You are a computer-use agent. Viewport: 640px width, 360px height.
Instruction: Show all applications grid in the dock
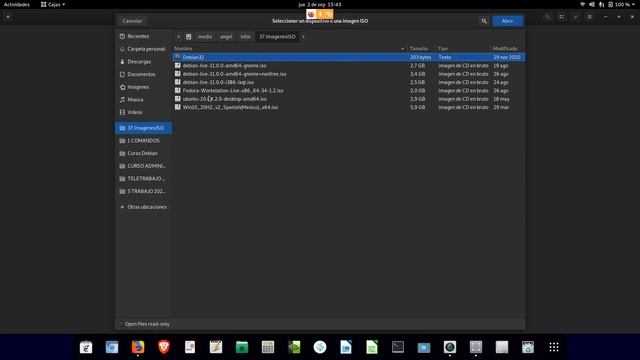554,347
